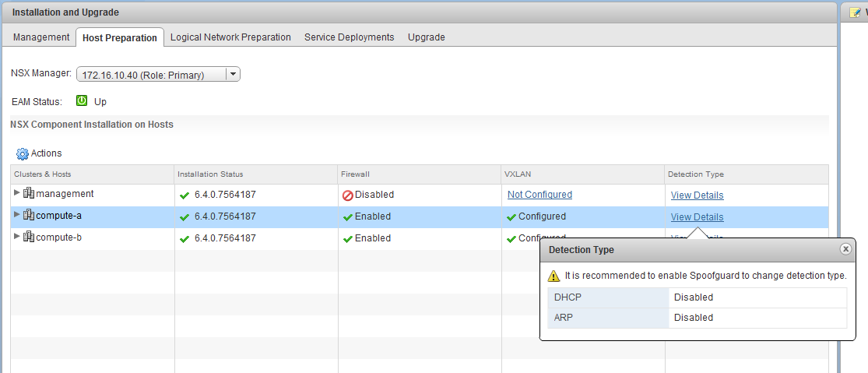Go to the Upgrade tab
The height and width of the screenshot is (373, 868).
[x=426, y=37]
